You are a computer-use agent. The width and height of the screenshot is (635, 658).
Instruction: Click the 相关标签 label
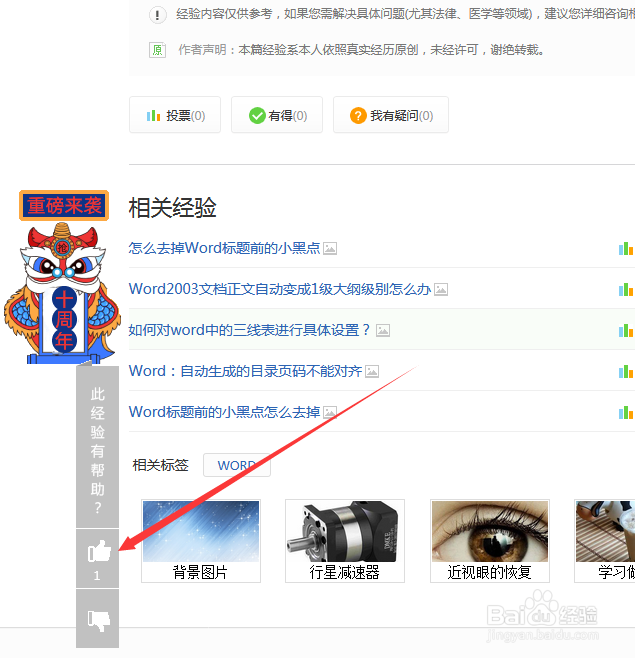click(x=160, y=465)
